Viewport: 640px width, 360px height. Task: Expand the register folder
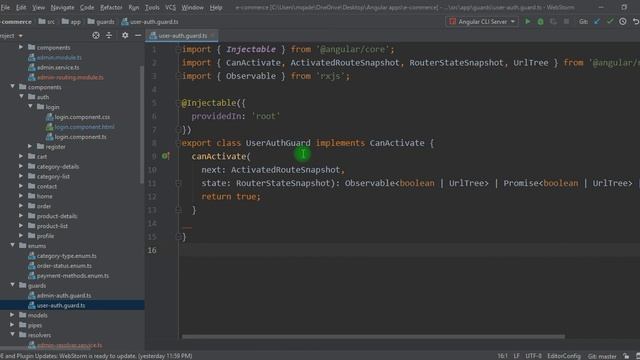(30, 146)
